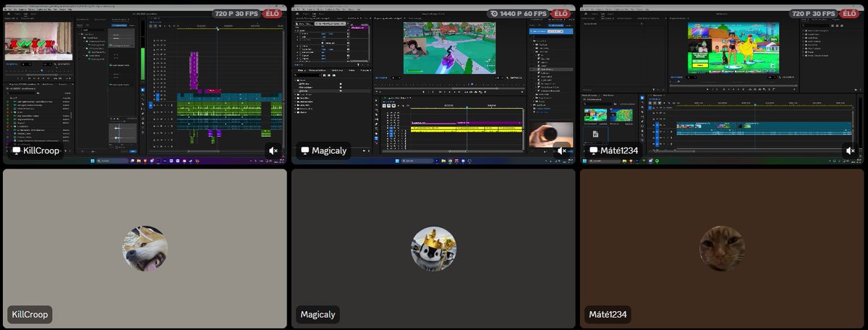Open Magicaly's crowned avatar tile

tap(434, 248)
